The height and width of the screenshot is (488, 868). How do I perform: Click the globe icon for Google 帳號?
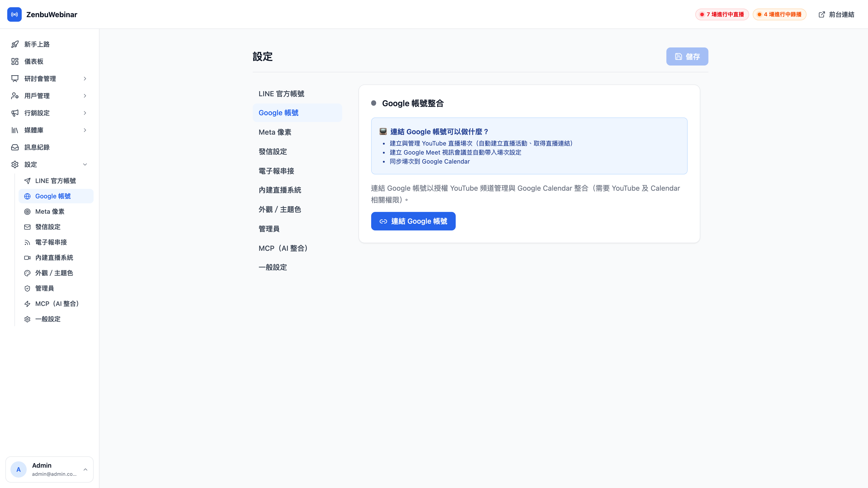coord(27,196)
